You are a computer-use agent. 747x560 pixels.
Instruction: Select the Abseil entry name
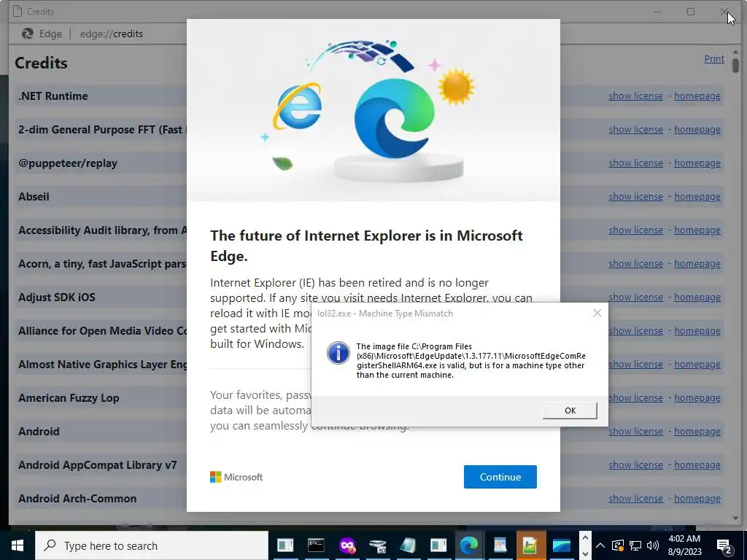(x=34, y=196)
